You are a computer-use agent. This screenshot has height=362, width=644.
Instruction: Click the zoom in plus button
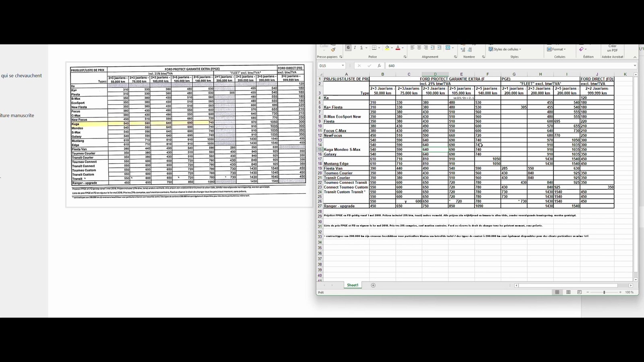pos(620,292)
